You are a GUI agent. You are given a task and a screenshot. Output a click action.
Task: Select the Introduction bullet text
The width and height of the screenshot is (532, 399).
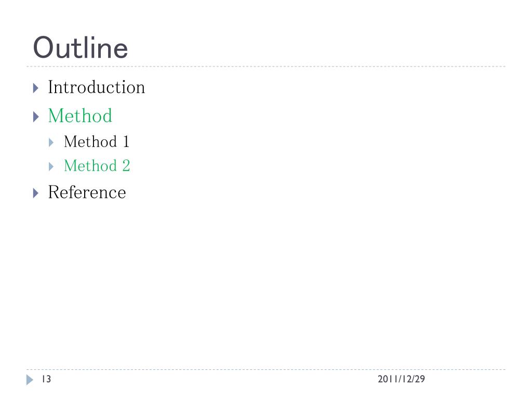point(96,87)
